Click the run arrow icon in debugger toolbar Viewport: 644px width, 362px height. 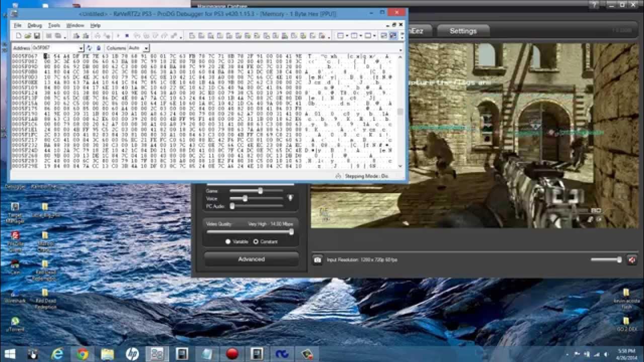point(118,36)
